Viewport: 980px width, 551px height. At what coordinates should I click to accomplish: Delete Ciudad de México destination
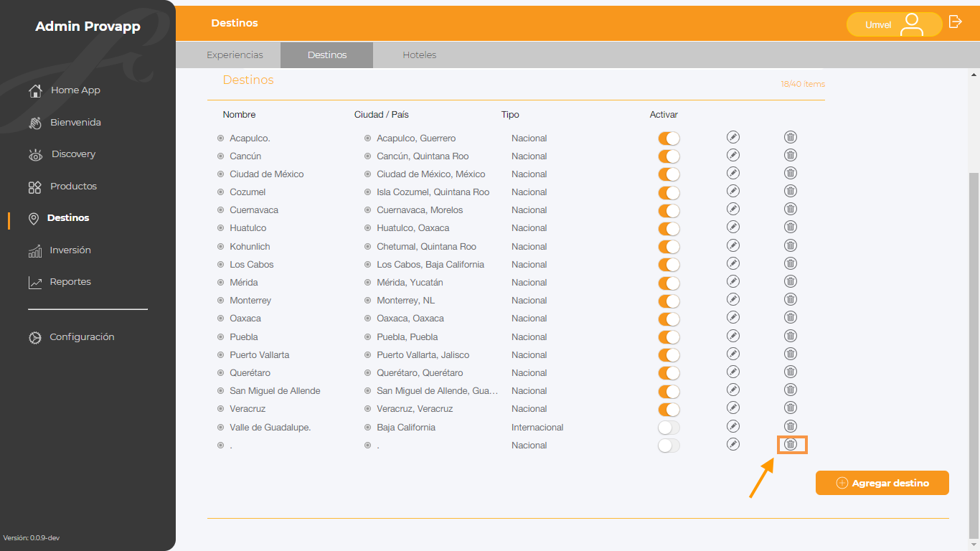[x=790, y=173]
